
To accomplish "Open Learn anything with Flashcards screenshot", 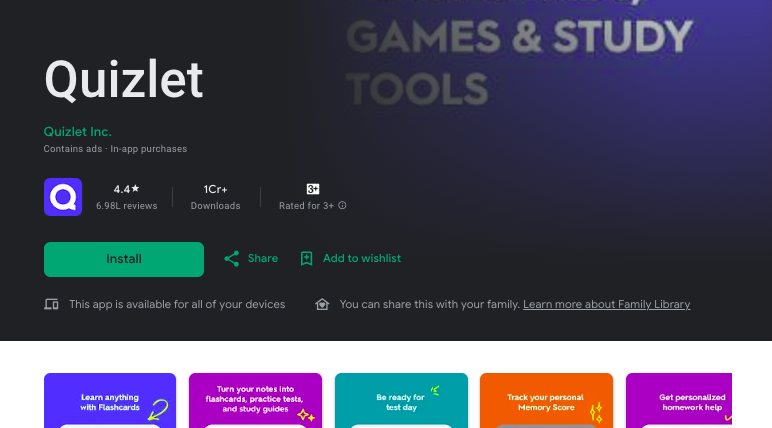I will [110, 400].
